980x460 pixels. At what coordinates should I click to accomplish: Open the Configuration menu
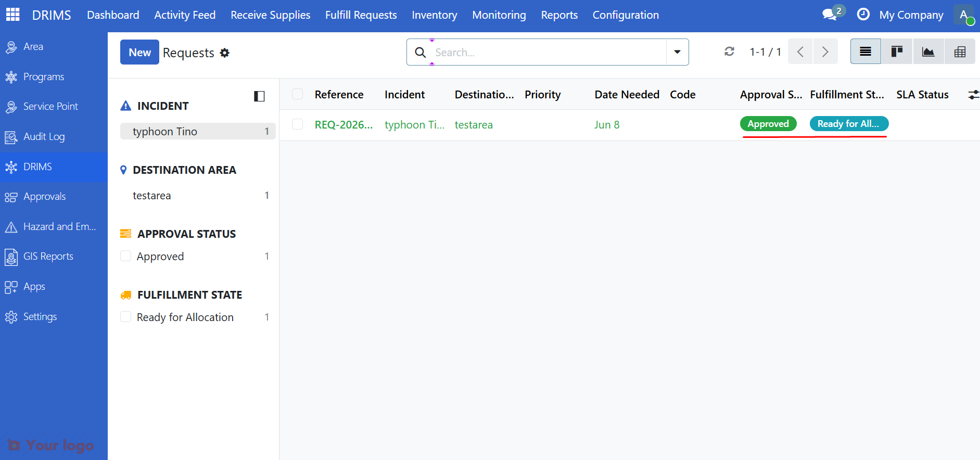pos(626,15)
